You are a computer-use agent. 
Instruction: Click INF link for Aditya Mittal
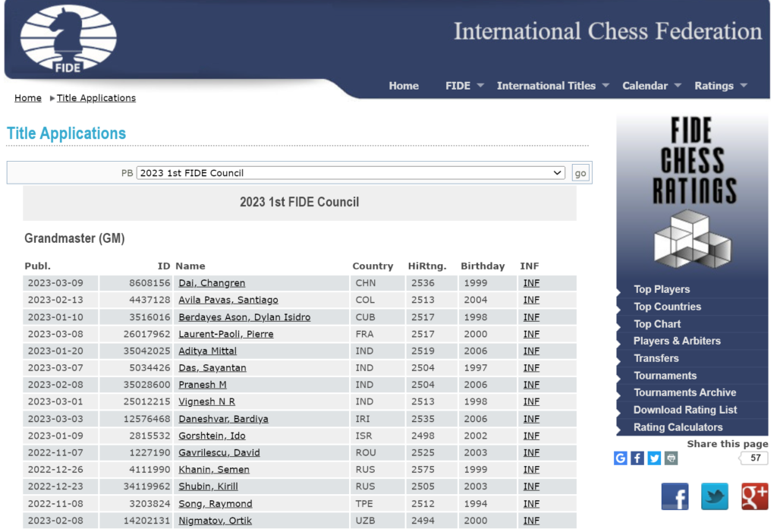pyautogui.click(x=531, y=351)
